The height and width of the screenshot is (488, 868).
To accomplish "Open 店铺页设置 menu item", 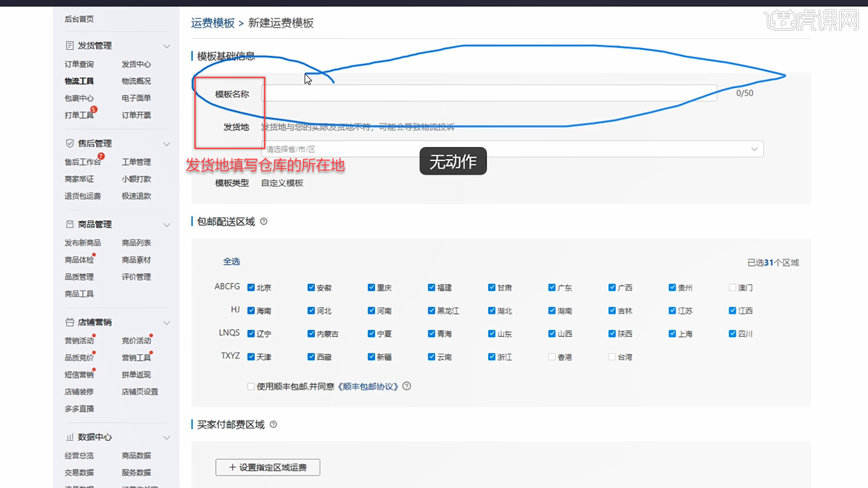I will [140, 392].
